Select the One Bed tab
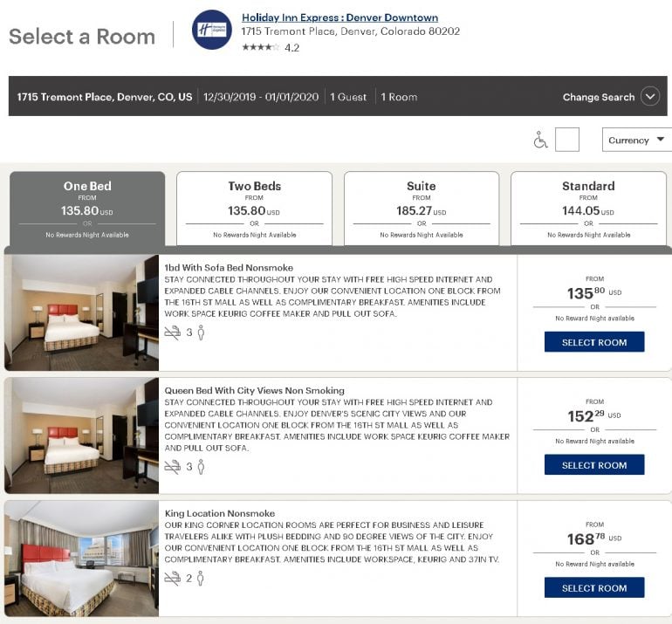Viewport: 672px width, 624px height. (x=87, y=209)
